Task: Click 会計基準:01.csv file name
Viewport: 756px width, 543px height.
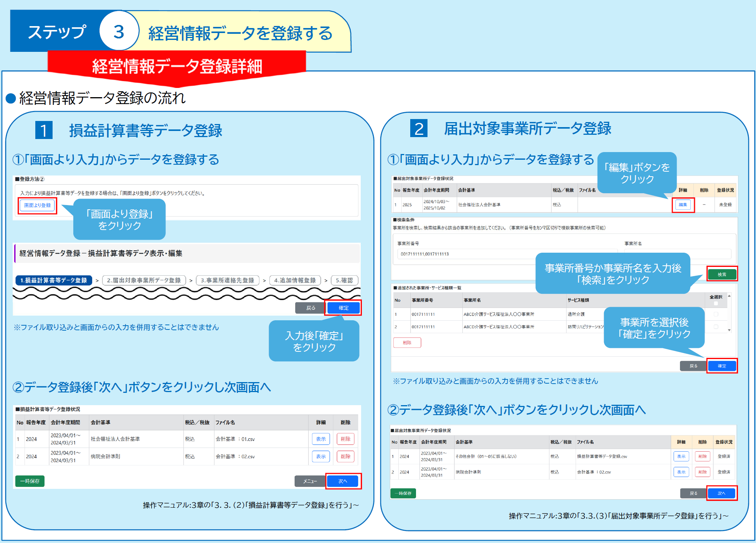Action: click(235, 439)
